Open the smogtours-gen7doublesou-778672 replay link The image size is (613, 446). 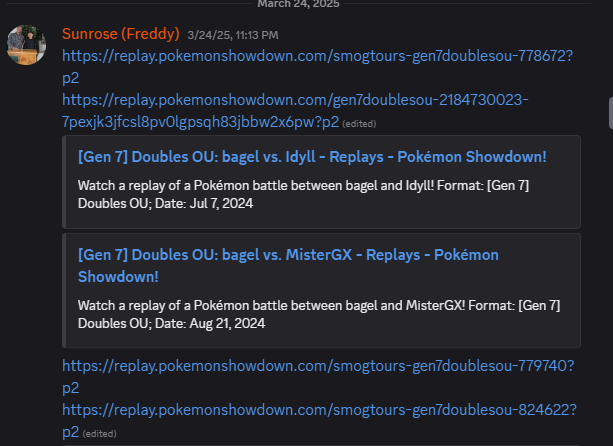(x=317, y=67)
